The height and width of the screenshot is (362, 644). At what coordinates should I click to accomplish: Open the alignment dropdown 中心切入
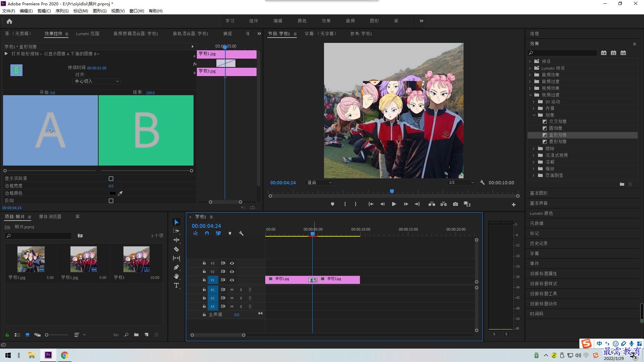click(96, 81)
